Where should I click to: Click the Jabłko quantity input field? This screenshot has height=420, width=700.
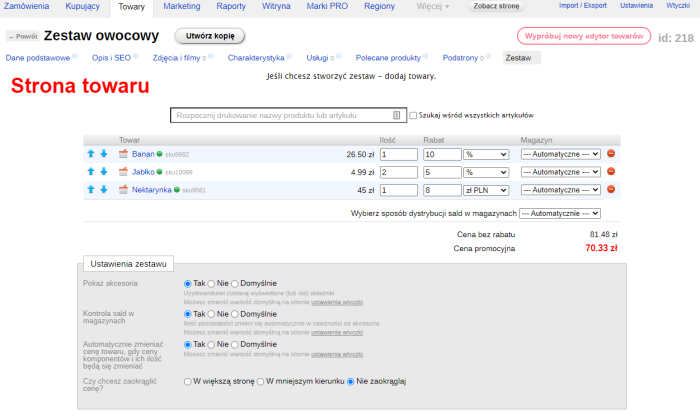pyautogui.click(x=398, y=172)
